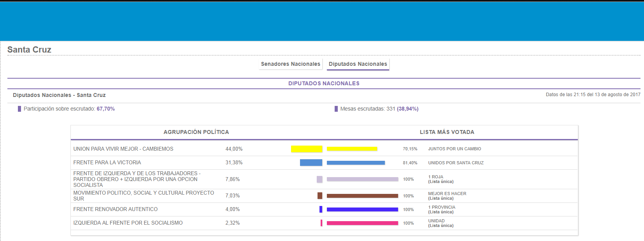The height and width of the screenshot is (241, 644).
Task: Select UNION PARA VIVIR MEJOR - CAMBIEMOS row
Action: point(324,149)
